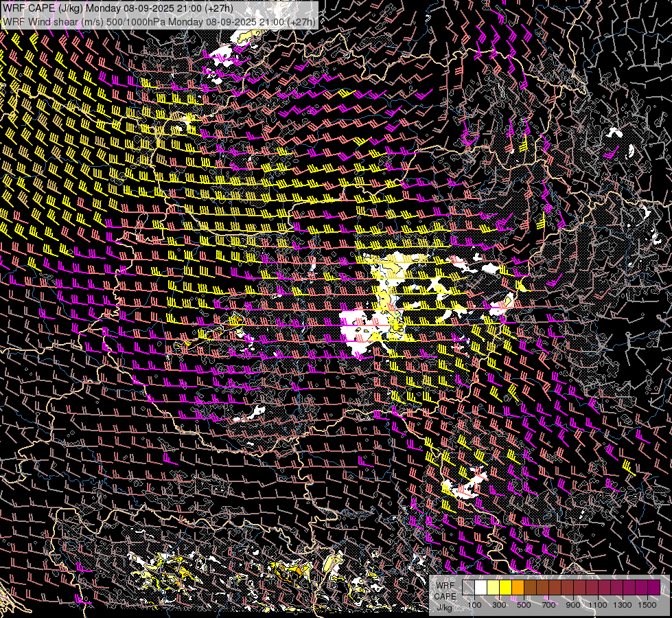
Task: Click the '700' legend tick label
Action: tap(548, 605)
